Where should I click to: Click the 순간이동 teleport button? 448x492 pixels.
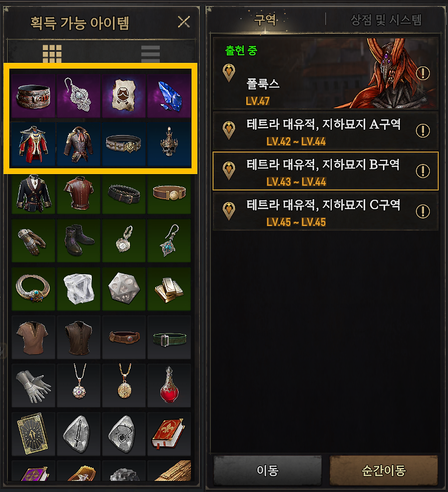pyautogui.click(x=384, y=470)
